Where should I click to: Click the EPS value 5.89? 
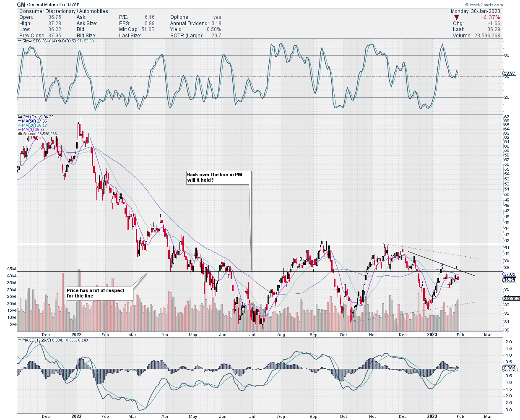149,23
